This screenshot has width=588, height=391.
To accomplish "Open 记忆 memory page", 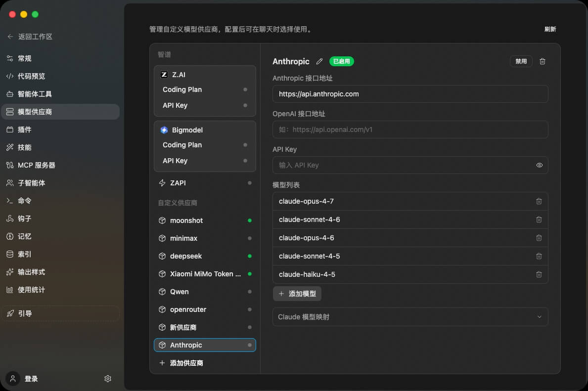I will coord(60,237).
